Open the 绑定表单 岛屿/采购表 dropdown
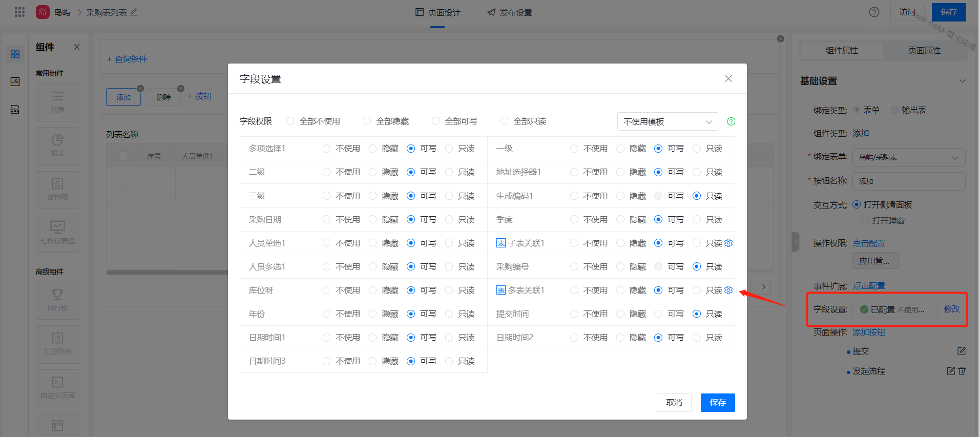This screenshot has height=437, width=980. pyautogui.click(x=909, y=157)
